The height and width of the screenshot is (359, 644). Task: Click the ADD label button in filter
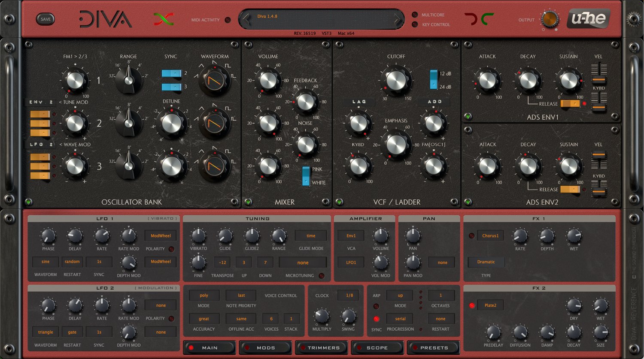pos(434,102)
